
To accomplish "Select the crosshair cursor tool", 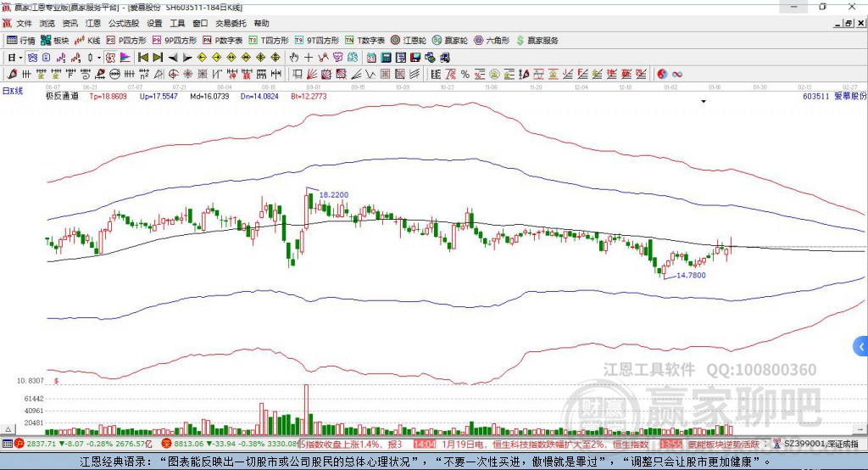I will [309, 58].
